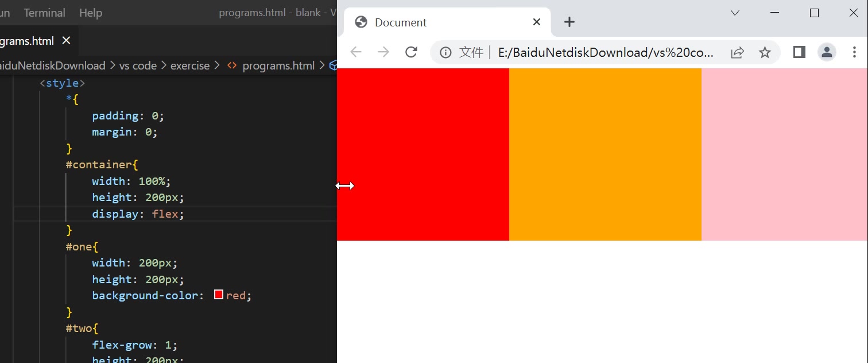Toggle the browser side panel

[799, 52]
